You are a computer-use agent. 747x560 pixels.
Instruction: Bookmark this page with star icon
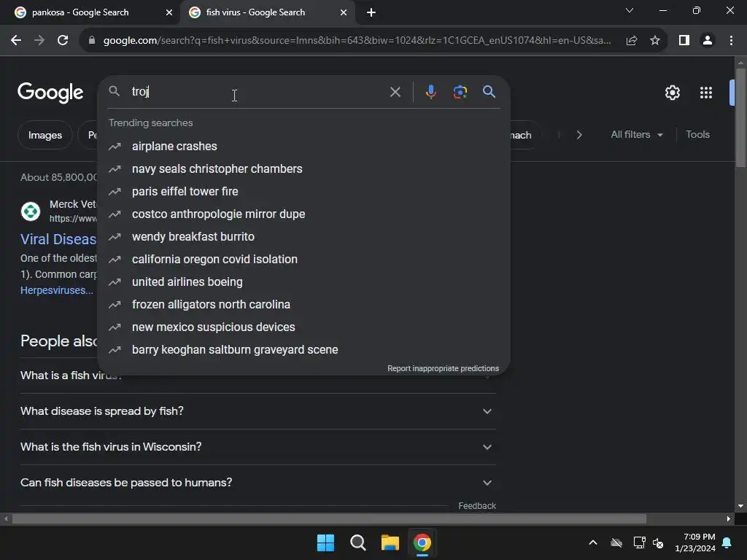[655, 41]
